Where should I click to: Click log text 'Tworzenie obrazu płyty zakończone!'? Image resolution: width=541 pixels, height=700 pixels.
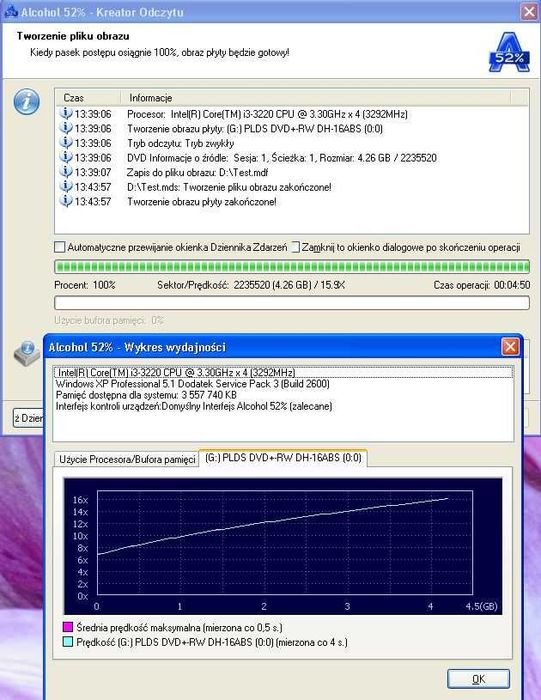coord(202,202)
